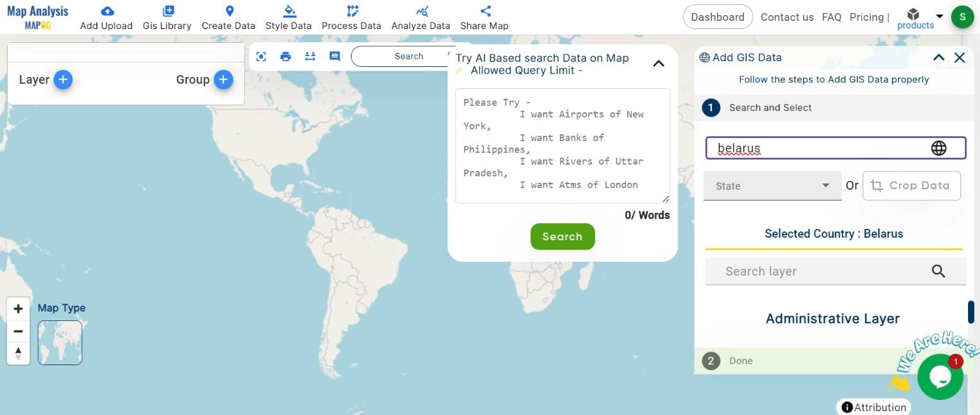
Task: Expand the dropdown arrow beside products
Action: pos(940,16)
